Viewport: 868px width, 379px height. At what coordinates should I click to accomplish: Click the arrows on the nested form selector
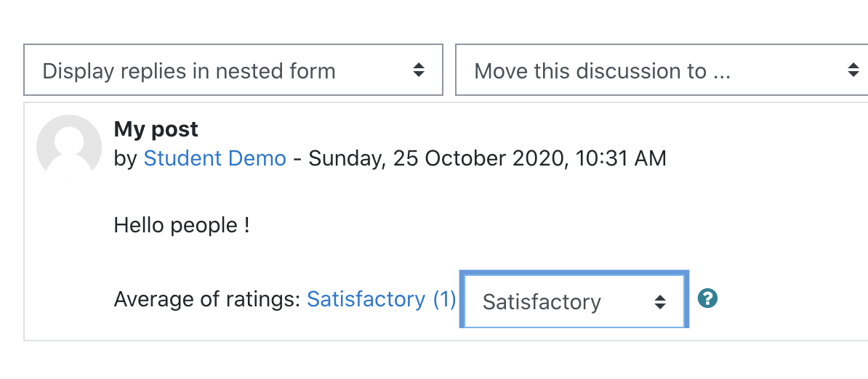click(419, 70)
